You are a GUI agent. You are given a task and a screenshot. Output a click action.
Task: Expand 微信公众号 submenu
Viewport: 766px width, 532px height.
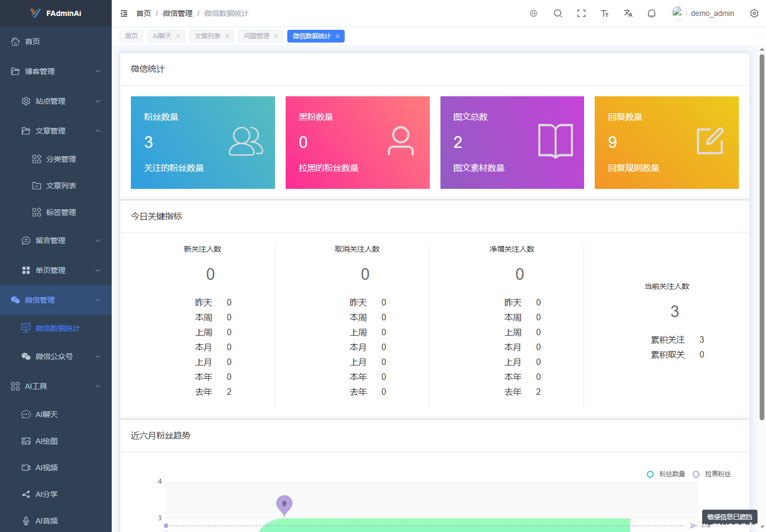coord(56,356)
